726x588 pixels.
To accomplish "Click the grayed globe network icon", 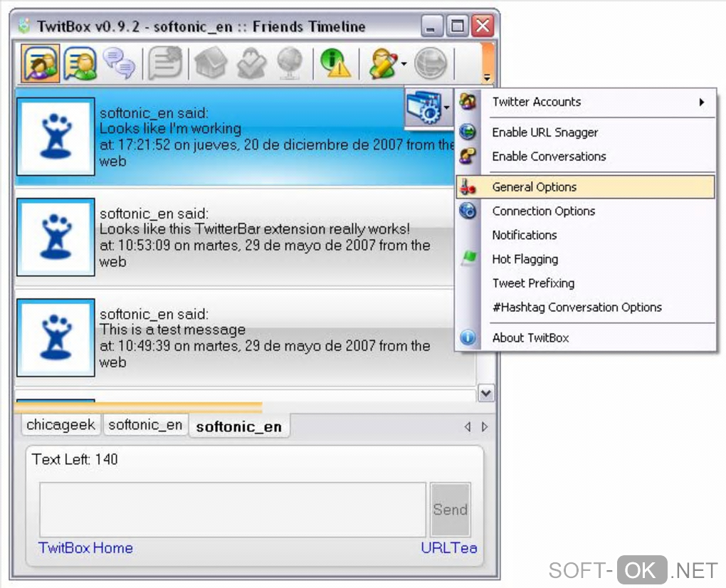I will [x=290, y=63].
